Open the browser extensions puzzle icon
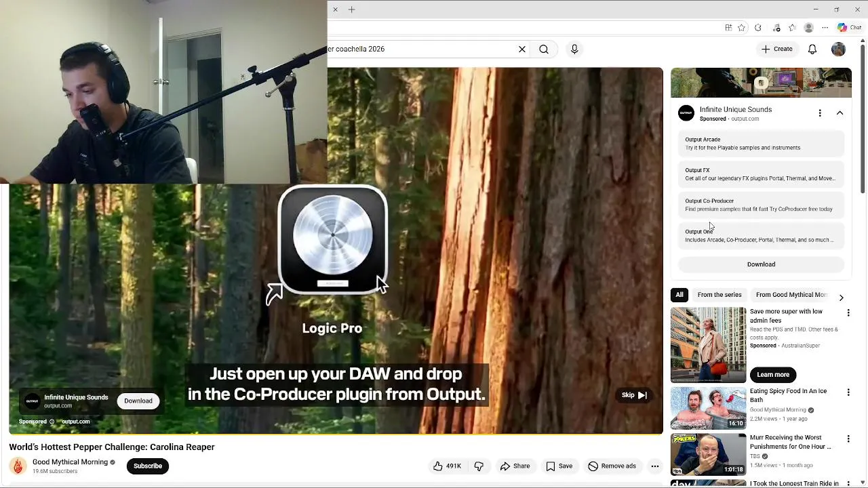 tap(758, 28)
